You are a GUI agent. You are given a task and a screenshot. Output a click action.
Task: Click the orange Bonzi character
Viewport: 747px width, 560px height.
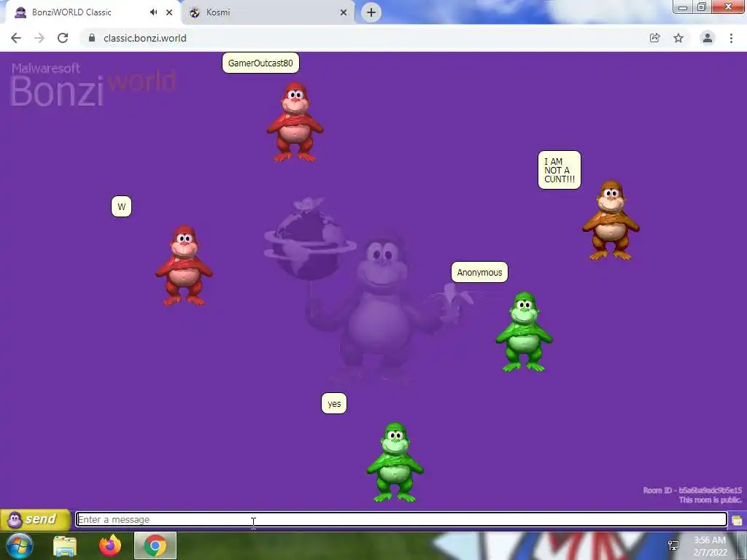[611, 220]
